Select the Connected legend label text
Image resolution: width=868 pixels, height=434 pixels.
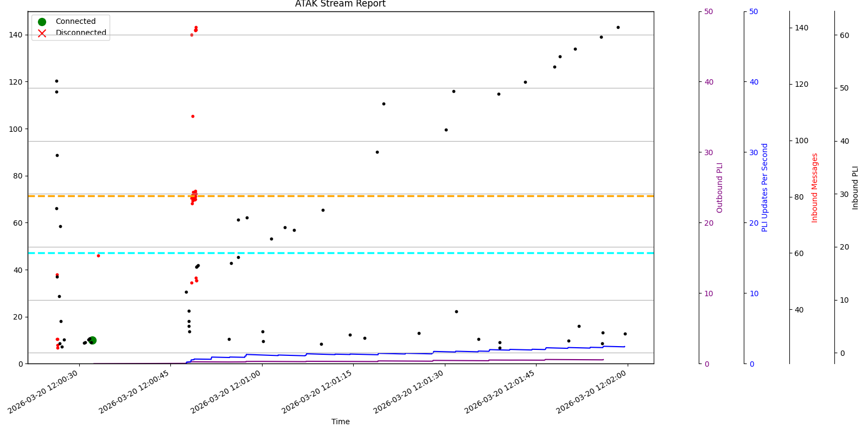(75, 22)
